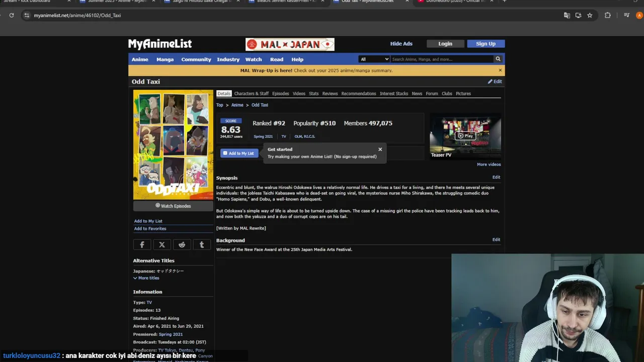Open the media control icon in browser toolbar
644x362 pixels.
point(626,15)
